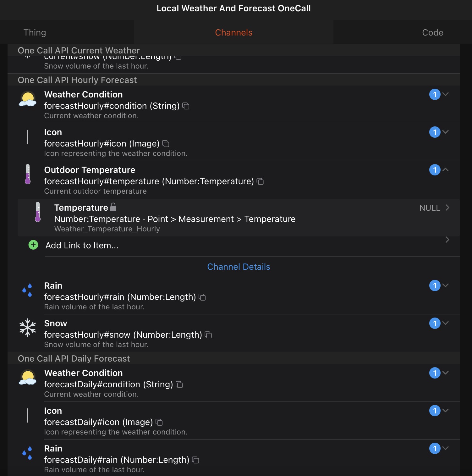Expand the hourly Rain channel
This screenshot has width=472, height=476.
coord(446,285)
